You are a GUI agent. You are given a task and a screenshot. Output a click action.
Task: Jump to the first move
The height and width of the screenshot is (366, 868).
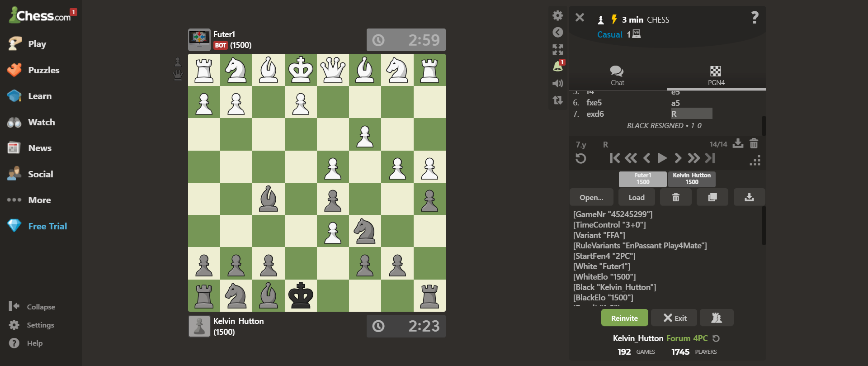coord(614,158)
